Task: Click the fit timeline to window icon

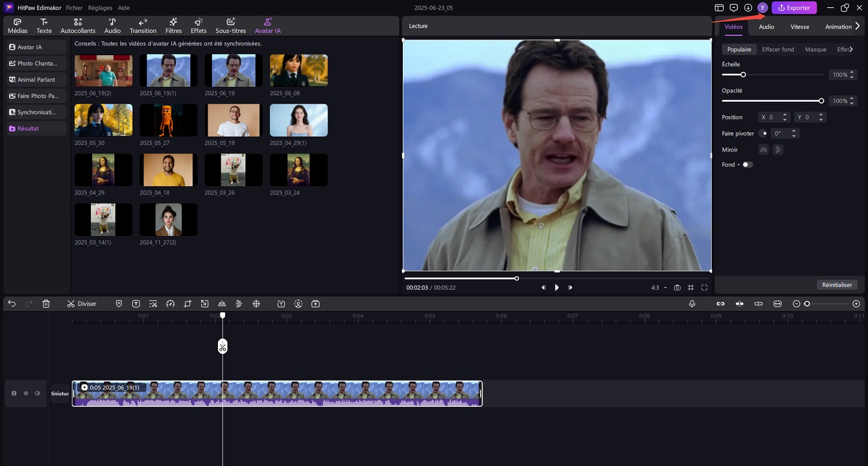Action: pos(778,304)
